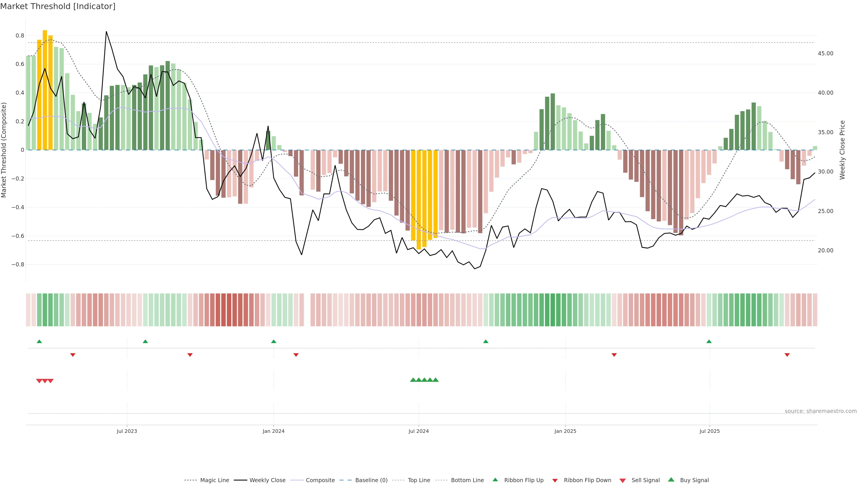868x488 pixels.
Task: Click the source: sharemaestro.com text
Action: click(x=821, y=411)
